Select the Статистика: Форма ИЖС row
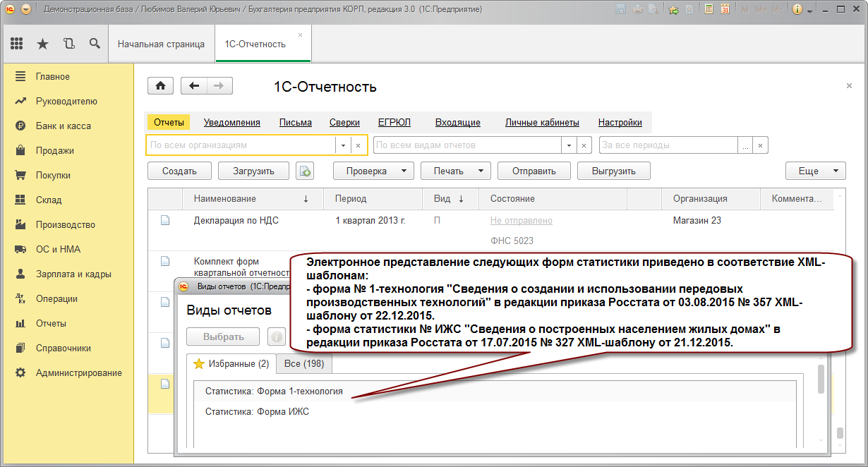This screenshot has width=868, height=467. [495, 411]
